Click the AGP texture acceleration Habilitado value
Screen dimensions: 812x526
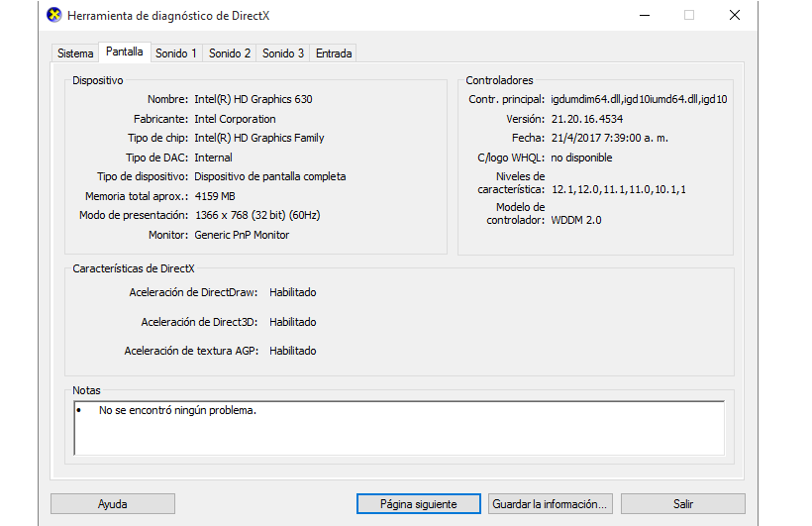click(x=292, y=351)
